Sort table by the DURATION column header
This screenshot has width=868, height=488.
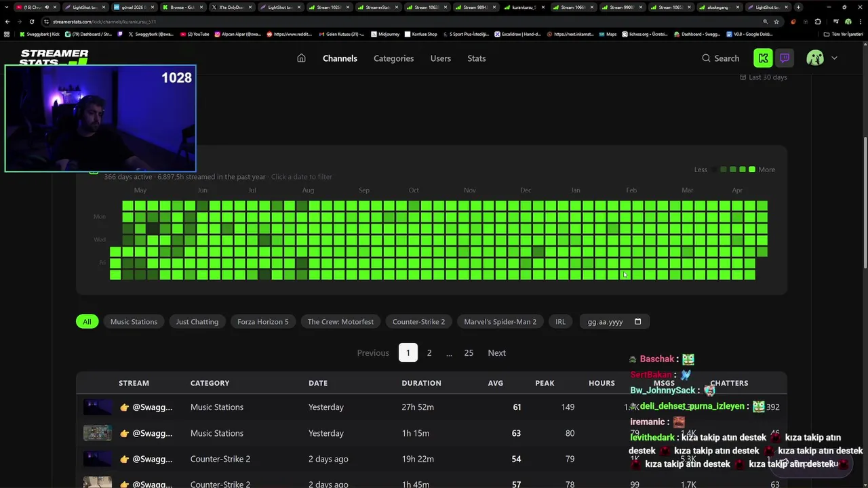pos(421,383)
